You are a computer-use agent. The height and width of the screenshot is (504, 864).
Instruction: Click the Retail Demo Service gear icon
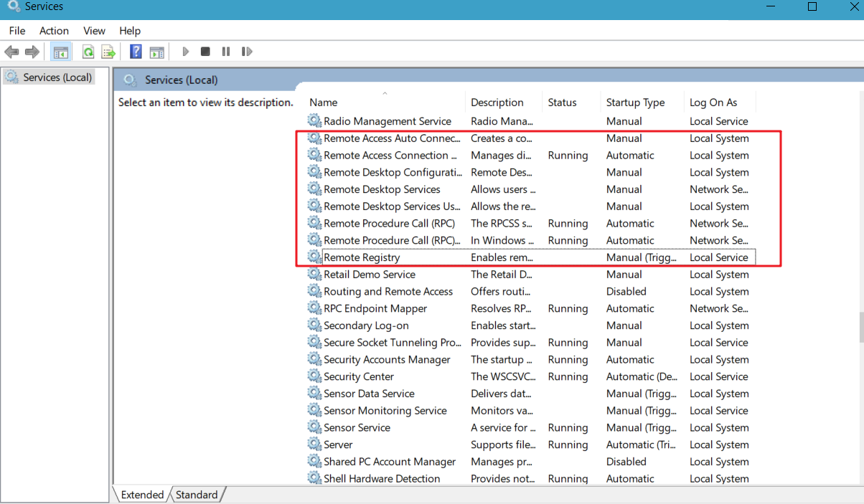point(314,275)
